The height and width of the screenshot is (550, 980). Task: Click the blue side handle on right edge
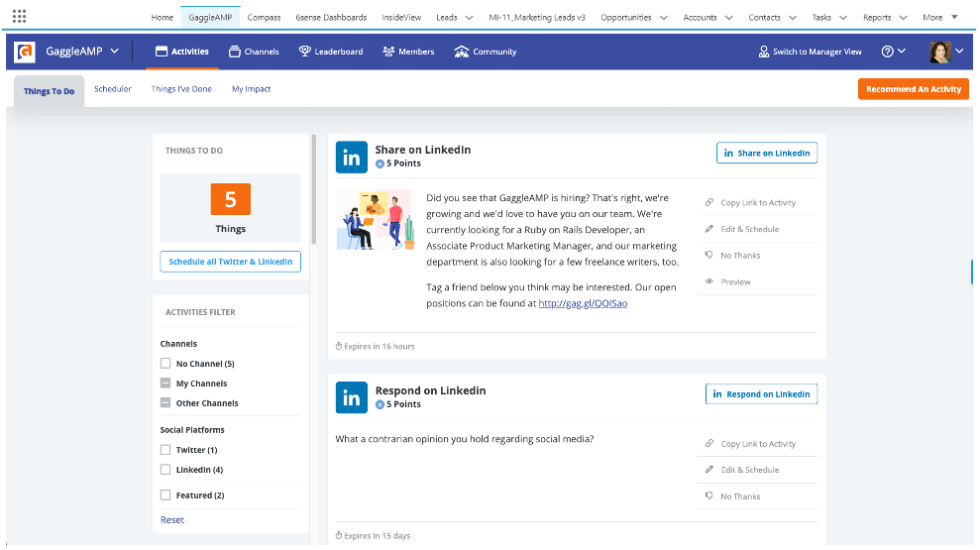(x=972, y=272)
